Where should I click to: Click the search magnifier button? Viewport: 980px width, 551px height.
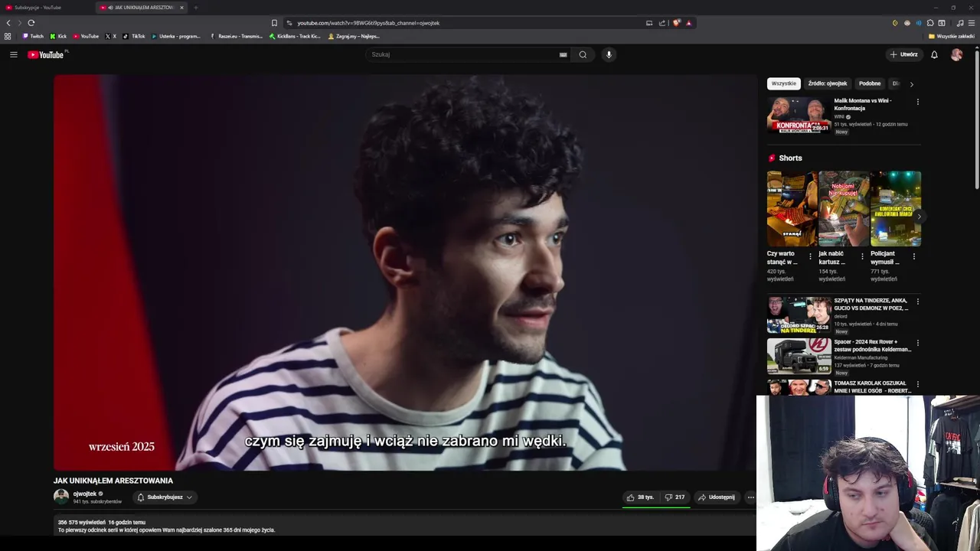[583, 54]
